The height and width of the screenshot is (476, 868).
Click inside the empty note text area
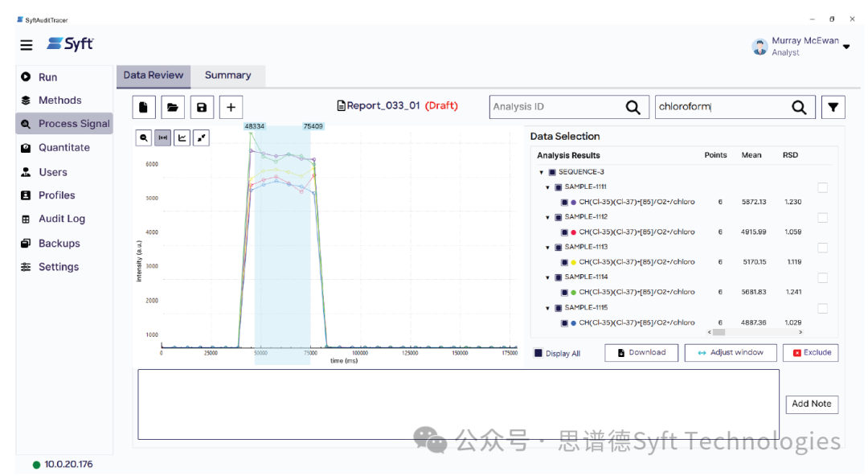pos(458,404)
